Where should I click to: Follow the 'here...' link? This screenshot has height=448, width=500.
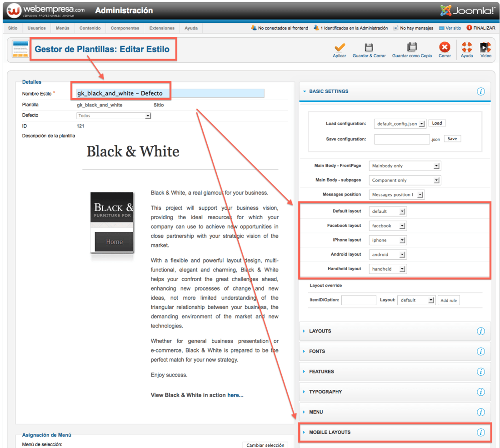point(235,395)
